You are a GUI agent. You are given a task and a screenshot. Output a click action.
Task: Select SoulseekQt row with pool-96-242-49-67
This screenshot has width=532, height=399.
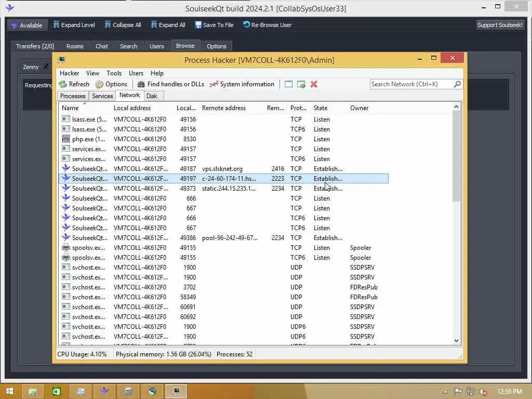point(223,238)
